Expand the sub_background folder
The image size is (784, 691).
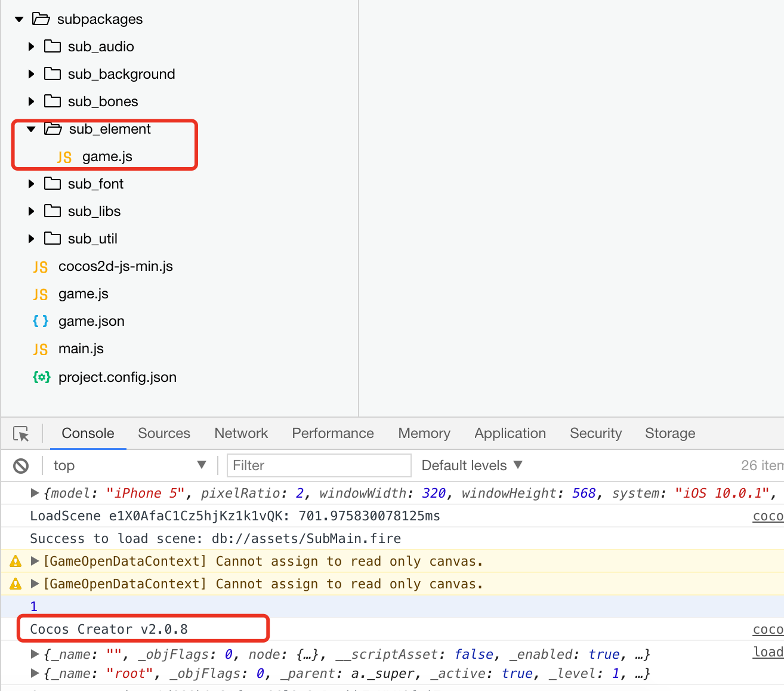pos(32,74)
